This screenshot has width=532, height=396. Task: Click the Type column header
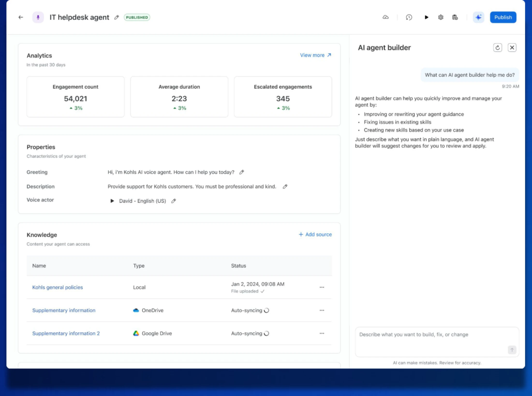[139, 266]
